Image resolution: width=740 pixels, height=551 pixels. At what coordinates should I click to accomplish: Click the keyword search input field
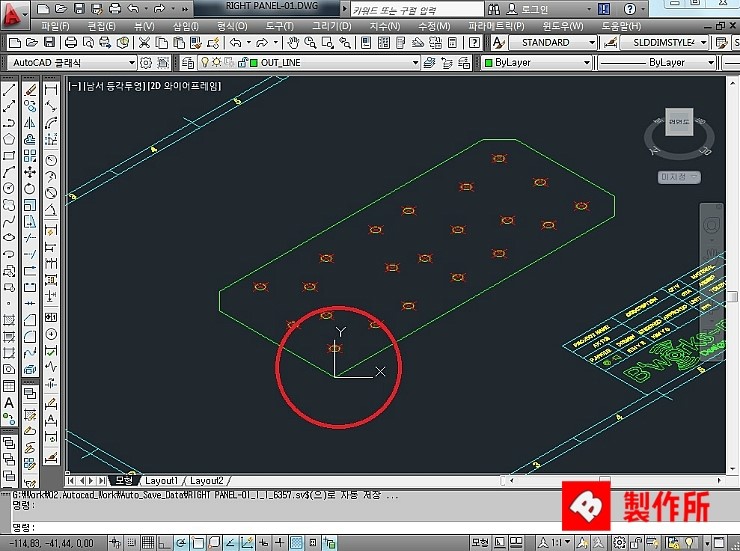(x=417, y=9)
